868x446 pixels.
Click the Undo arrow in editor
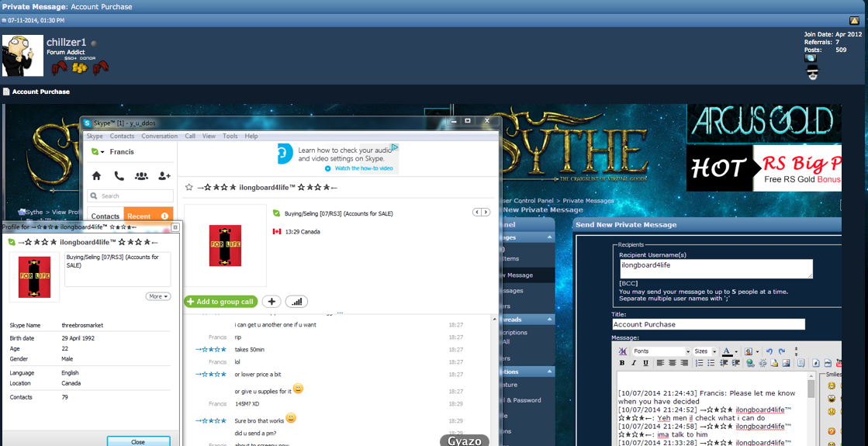point(769,351)
